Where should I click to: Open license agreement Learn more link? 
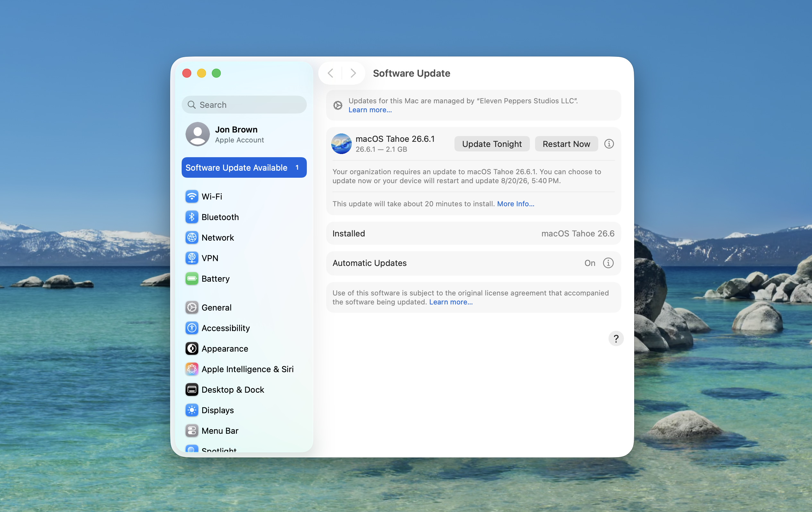451,302
